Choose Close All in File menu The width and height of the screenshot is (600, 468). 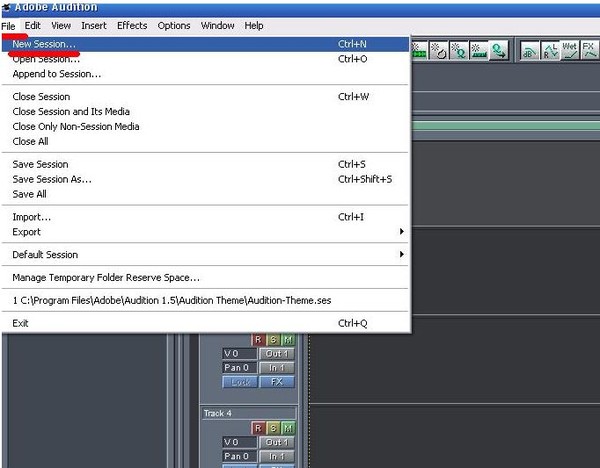[x=206, y=141]
